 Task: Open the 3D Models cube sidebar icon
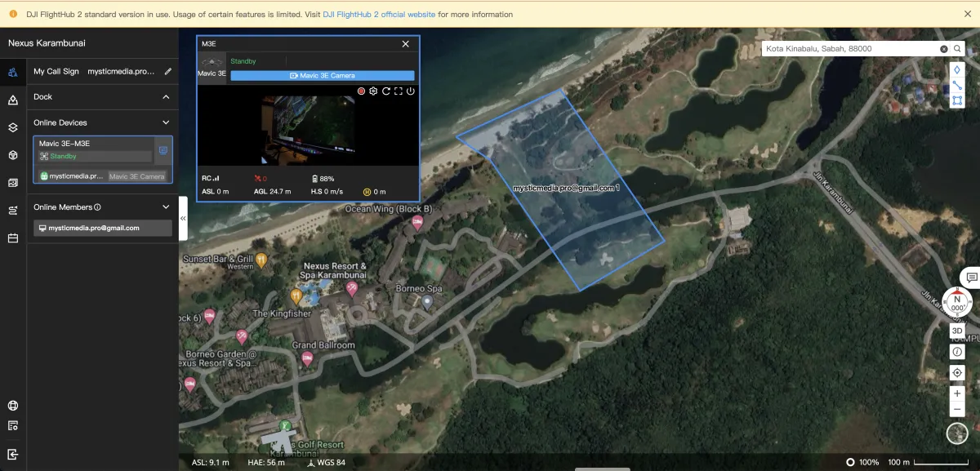12,155
